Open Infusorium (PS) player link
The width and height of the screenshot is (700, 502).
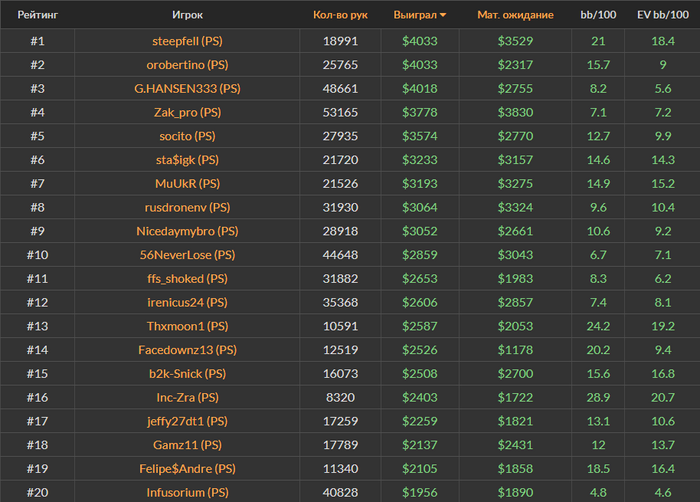tap(187, 492)
